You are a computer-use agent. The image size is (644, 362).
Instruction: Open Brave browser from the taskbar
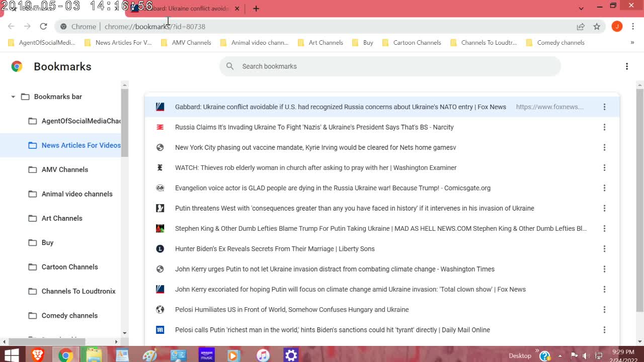[x=38, y=355]
